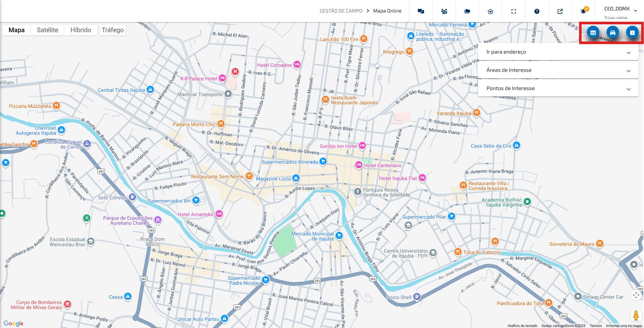Expand the 'Pontos de Interesse' panel
The image size is (644, 328).
[x=558, y=88]
